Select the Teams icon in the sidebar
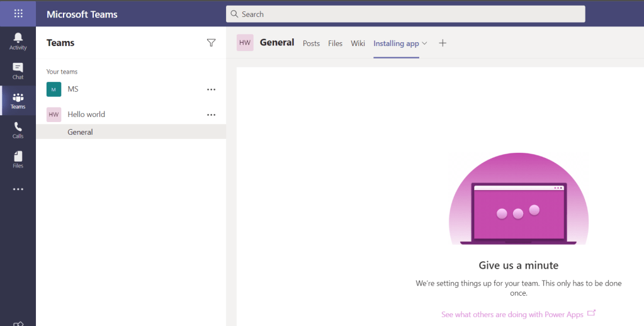This screenshot has width=644, height=326. tap(18, 101)
